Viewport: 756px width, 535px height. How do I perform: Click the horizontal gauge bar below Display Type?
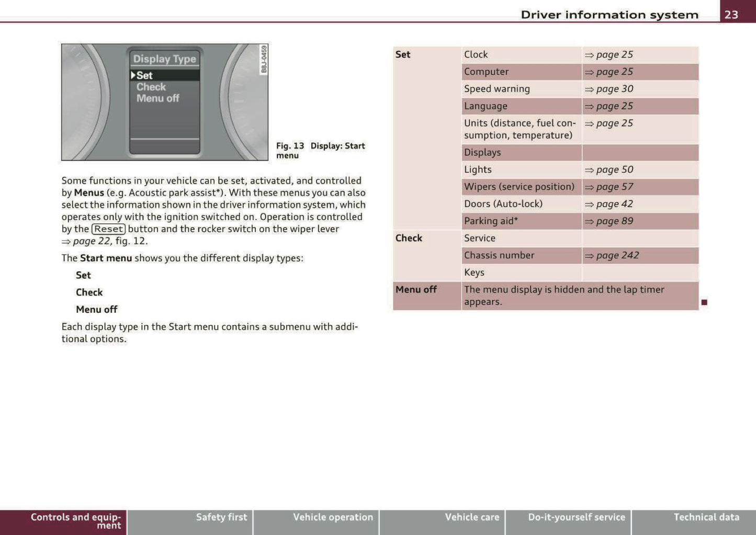[164, 139]
